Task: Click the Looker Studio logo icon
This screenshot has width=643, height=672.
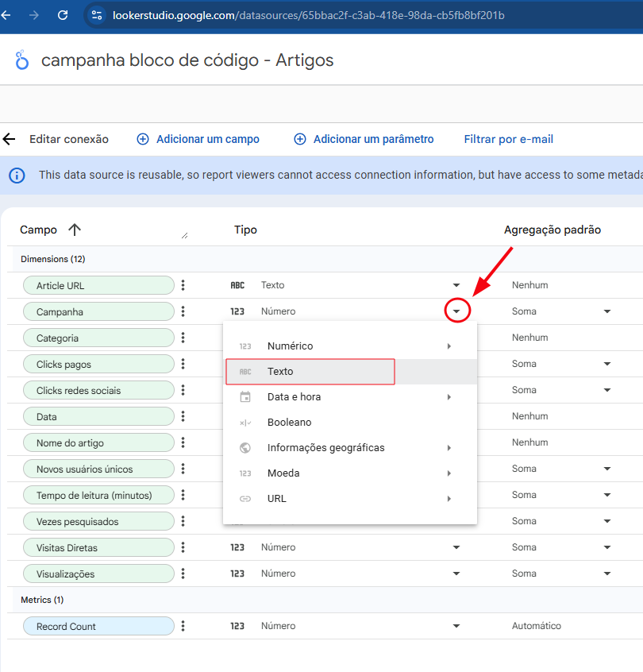Action: click(21, 60)
